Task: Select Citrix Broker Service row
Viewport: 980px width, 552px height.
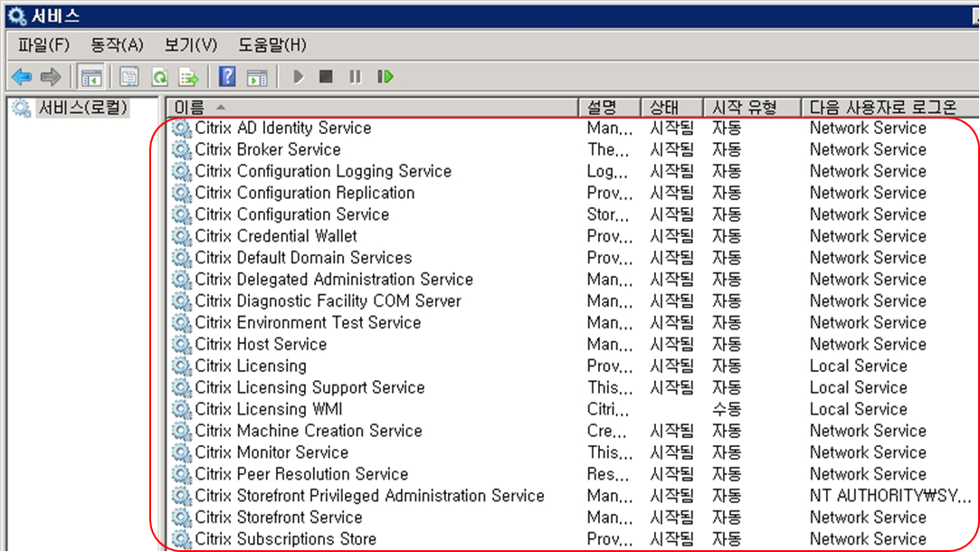Action: point(572,149)
